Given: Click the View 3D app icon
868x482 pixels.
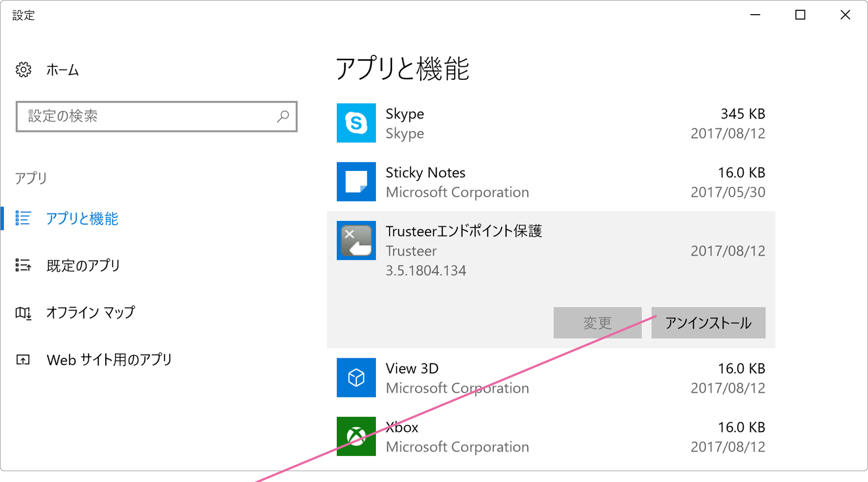Looking at the screenshot, I should pos(356,378).
